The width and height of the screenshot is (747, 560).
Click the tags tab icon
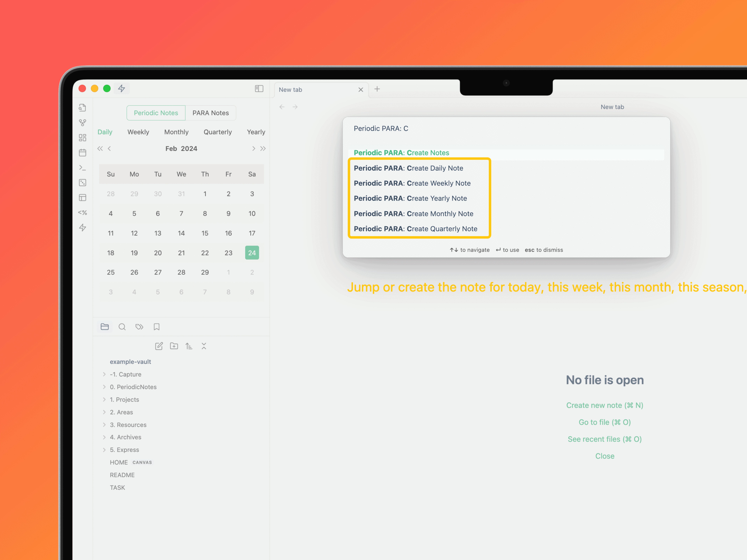(x=139, y=327)
